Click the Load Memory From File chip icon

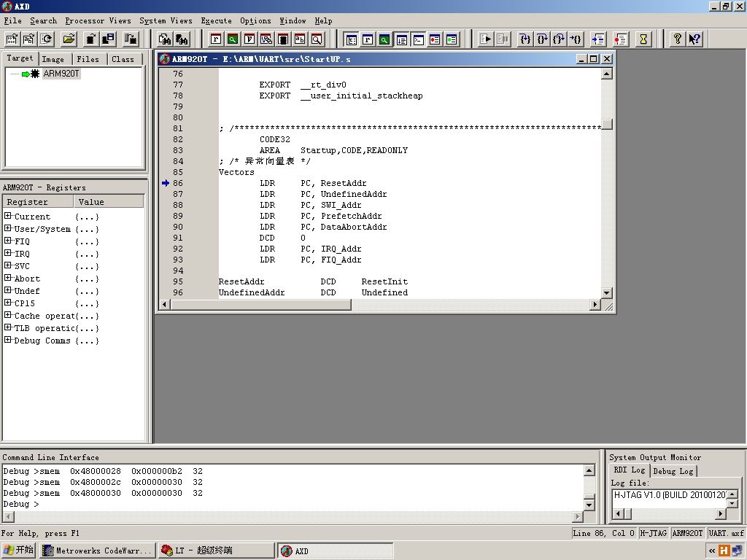click(90, 39)
